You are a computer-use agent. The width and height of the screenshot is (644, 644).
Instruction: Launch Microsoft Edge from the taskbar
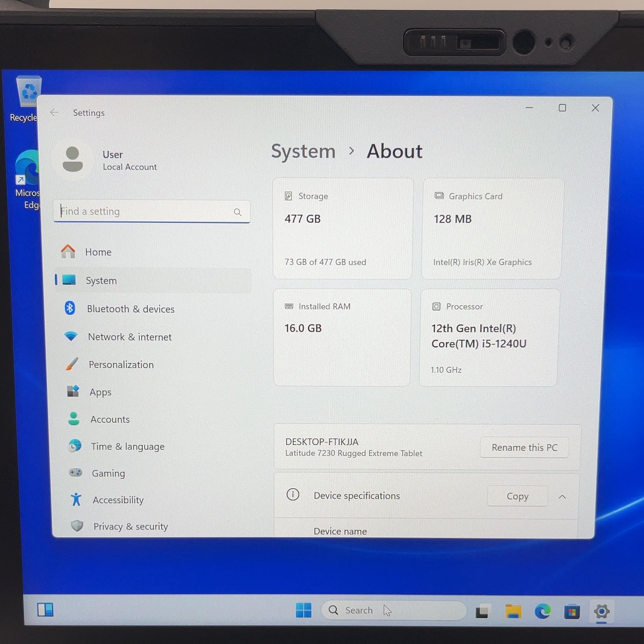pyautogui.click(x=542, y=611)
